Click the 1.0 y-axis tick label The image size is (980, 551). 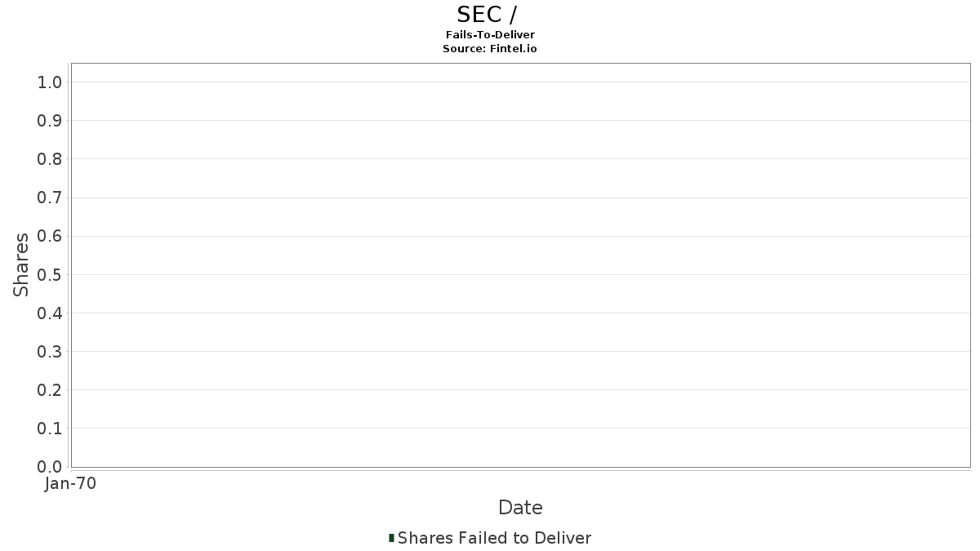[50, 82]
